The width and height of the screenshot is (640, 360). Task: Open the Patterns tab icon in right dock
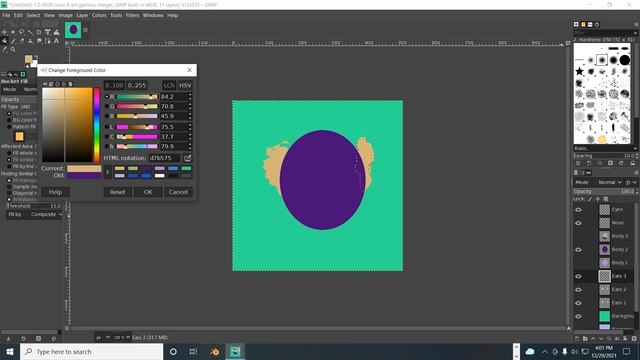(x=583, y=24)
